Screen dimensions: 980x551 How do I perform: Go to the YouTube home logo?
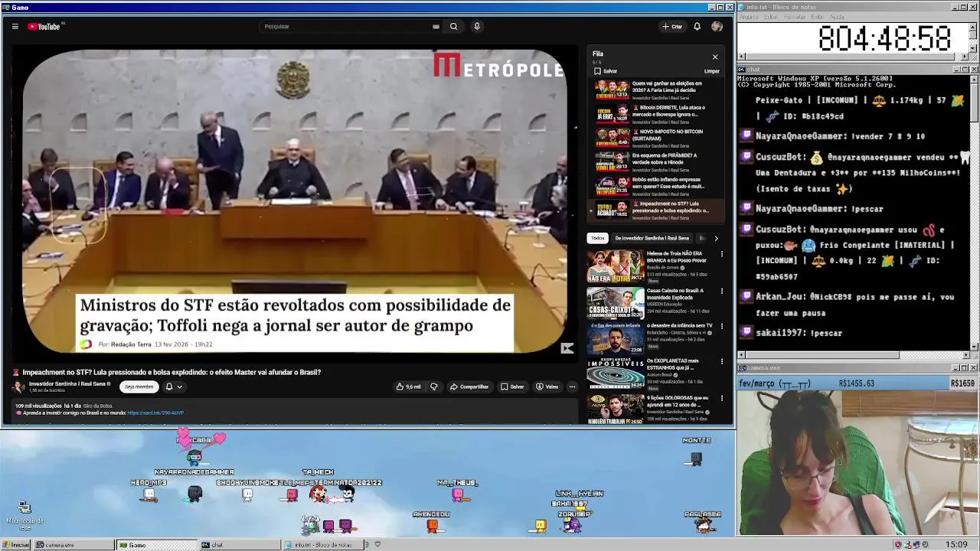(44, 26)
